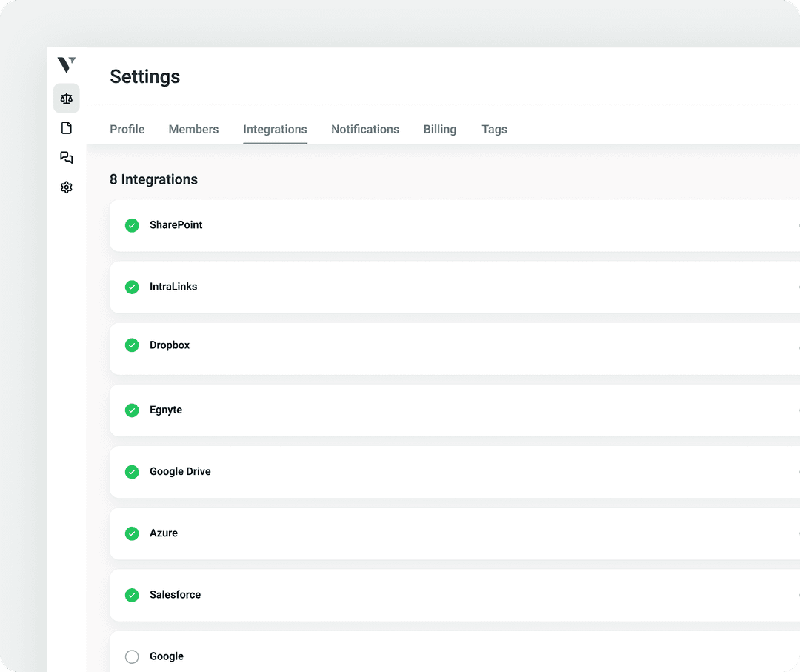Switch to the Members tab
This screenshot has height=672, width=800.
click(x=193, y=130)
